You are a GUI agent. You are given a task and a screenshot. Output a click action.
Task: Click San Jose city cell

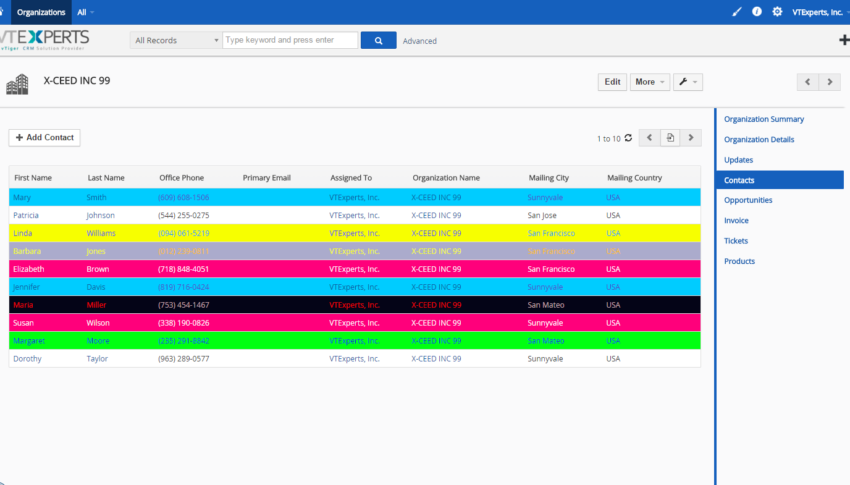[542, 215]
